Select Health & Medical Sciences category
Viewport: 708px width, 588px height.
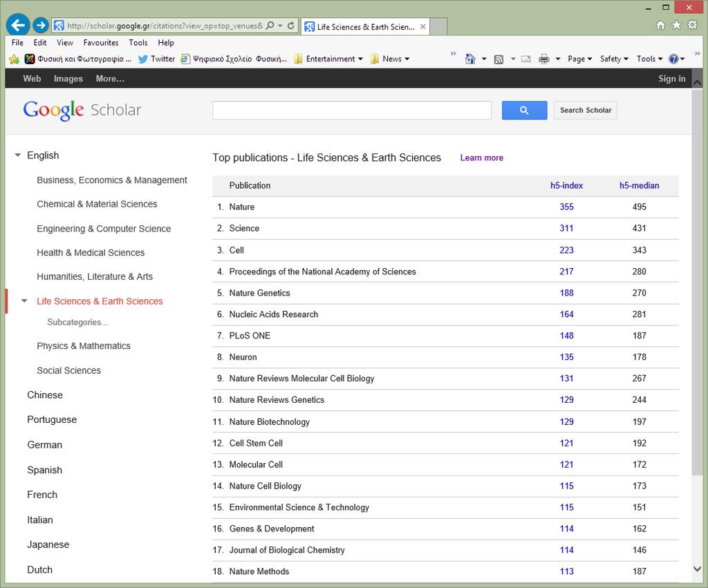[91, 253]
